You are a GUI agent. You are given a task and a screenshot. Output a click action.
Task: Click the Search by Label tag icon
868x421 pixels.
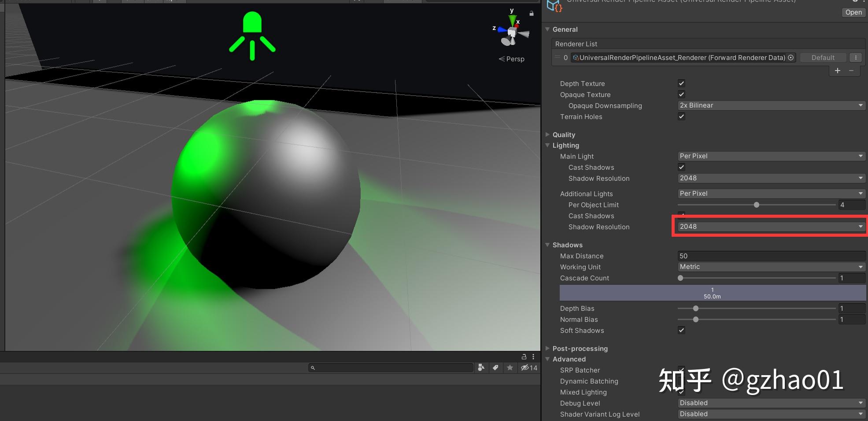click(495, 368)
